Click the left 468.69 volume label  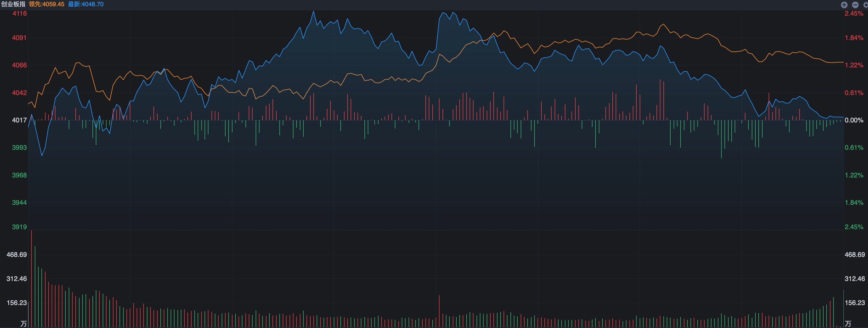[x=17, y=254]
